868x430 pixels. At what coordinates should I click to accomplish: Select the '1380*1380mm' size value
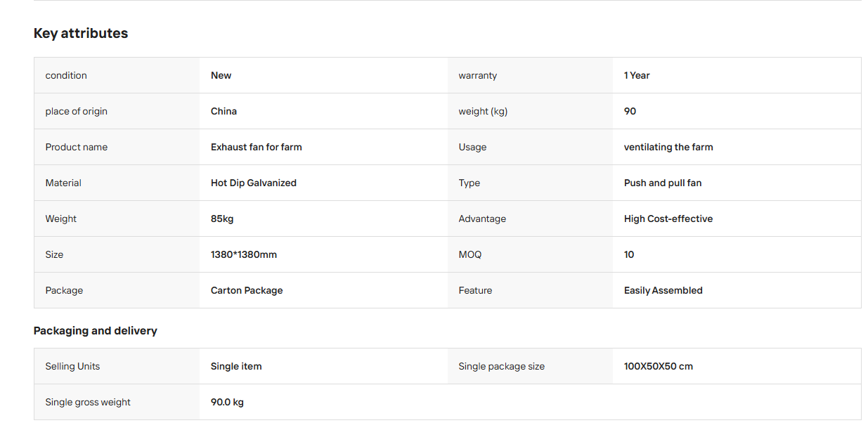(244, 254)
